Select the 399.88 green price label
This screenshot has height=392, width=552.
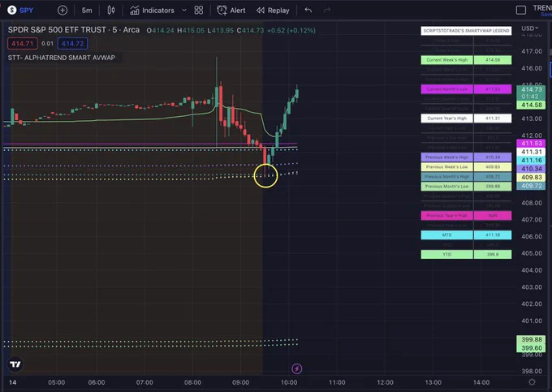(x=531, y=339)
